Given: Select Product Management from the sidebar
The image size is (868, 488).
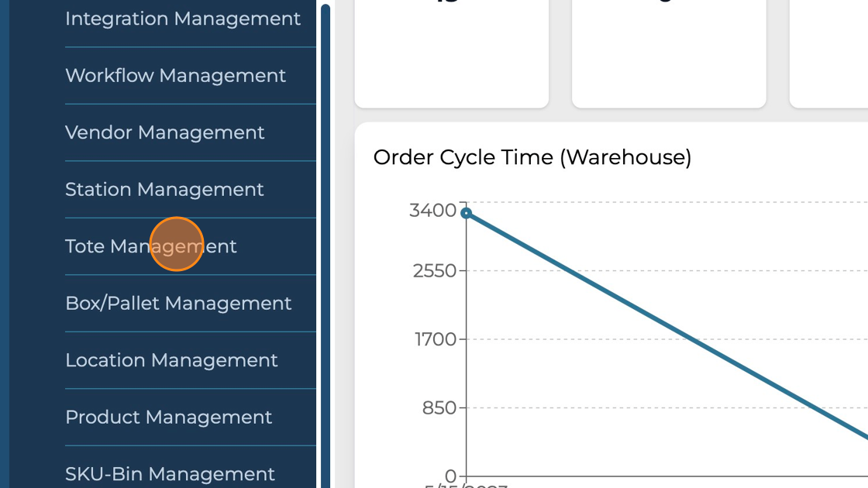Looking at the screenshot, I should [x=169, y=418].
